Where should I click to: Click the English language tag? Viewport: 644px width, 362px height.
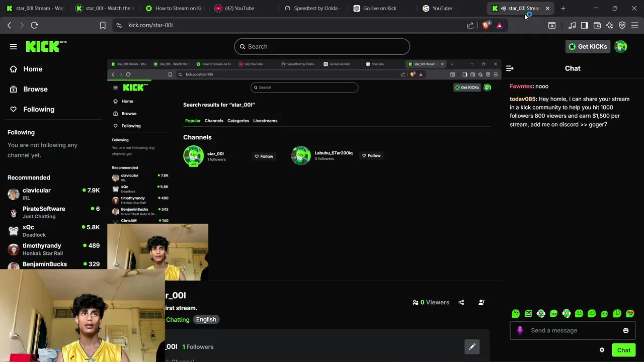[x=206, y=319]
